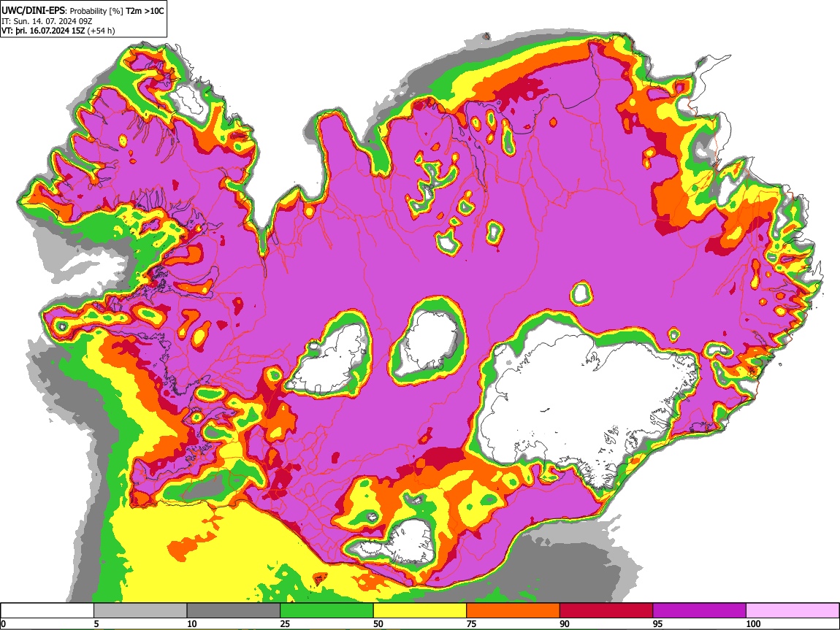Click the light pink 100 legend swatch

click(x=793, y=611)
